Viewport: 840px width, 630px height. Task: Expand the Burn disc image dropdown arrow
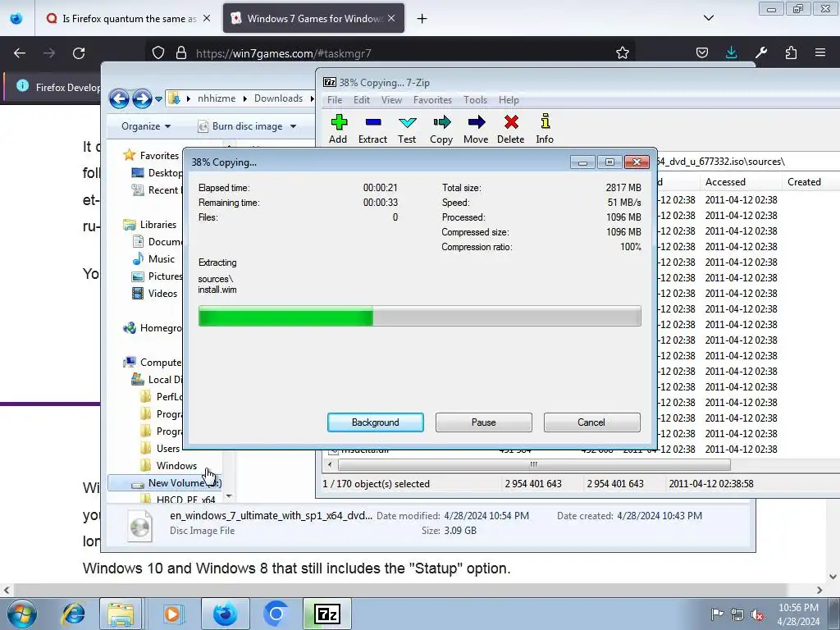293,126
